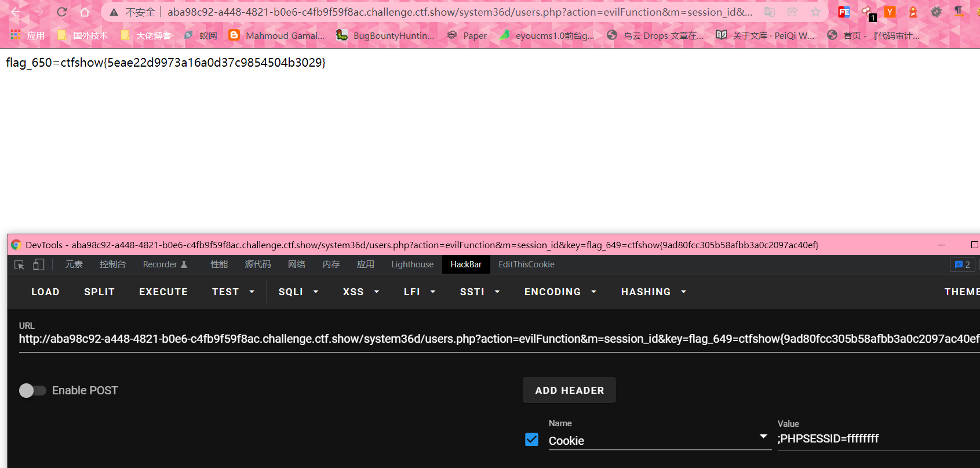Click the not-secure warning icon
Image resolution: width=980 pixels, height=468 pixels.
click(114, 12)
